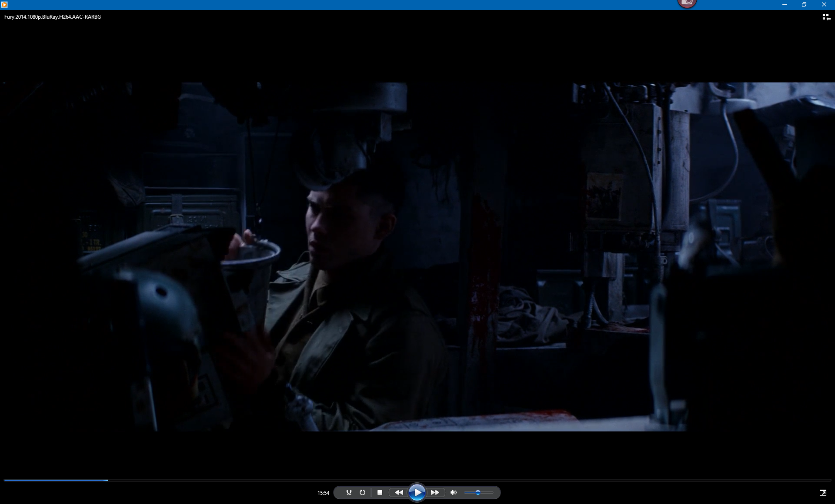Image resolution: width=835 pixels, height=504 pixels.
Task: Turn on repeat playback
Action: (x=362, y=492)
